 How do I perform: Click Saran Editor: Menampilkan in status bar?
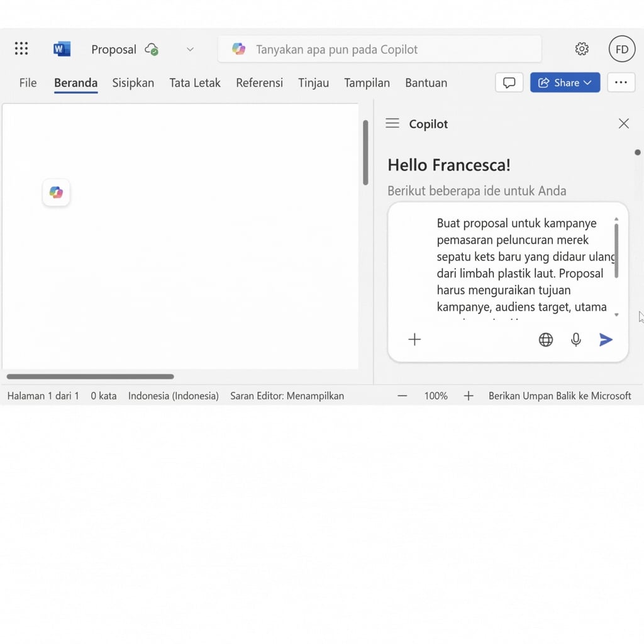(x=287, y=396)
